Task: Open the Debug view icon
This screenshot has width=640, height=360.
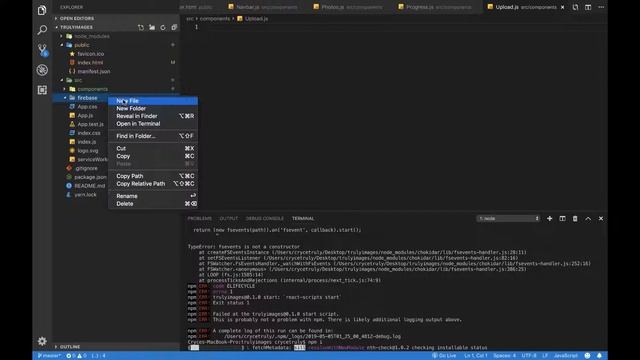Action: [x=42, y=70]
